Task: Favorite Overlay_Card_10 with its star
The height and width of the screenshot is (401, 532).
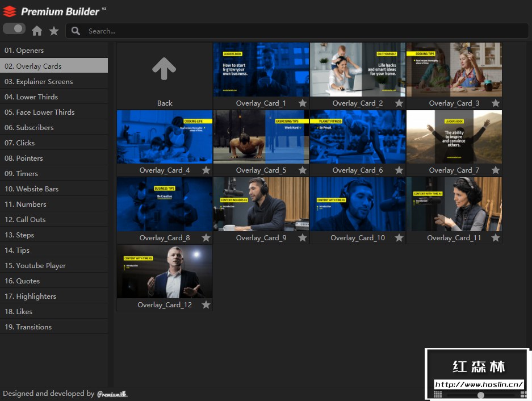Action: click(399, 237)
